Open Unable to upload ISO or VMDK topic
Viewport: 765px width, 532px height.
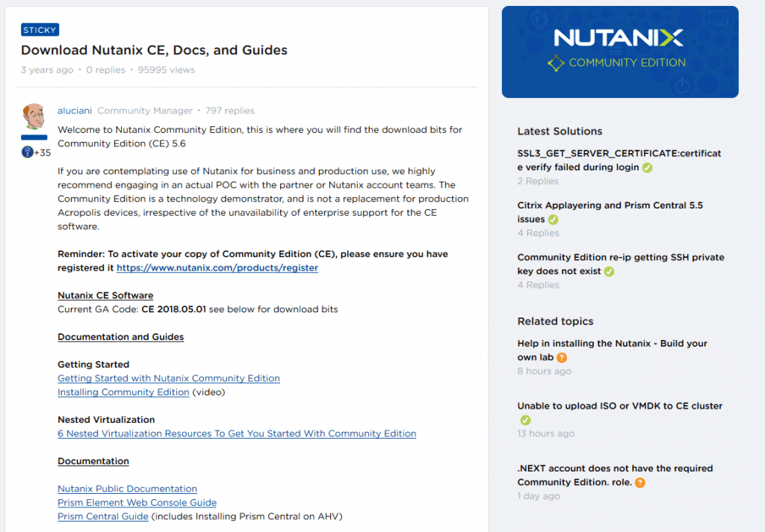(619, 406)
